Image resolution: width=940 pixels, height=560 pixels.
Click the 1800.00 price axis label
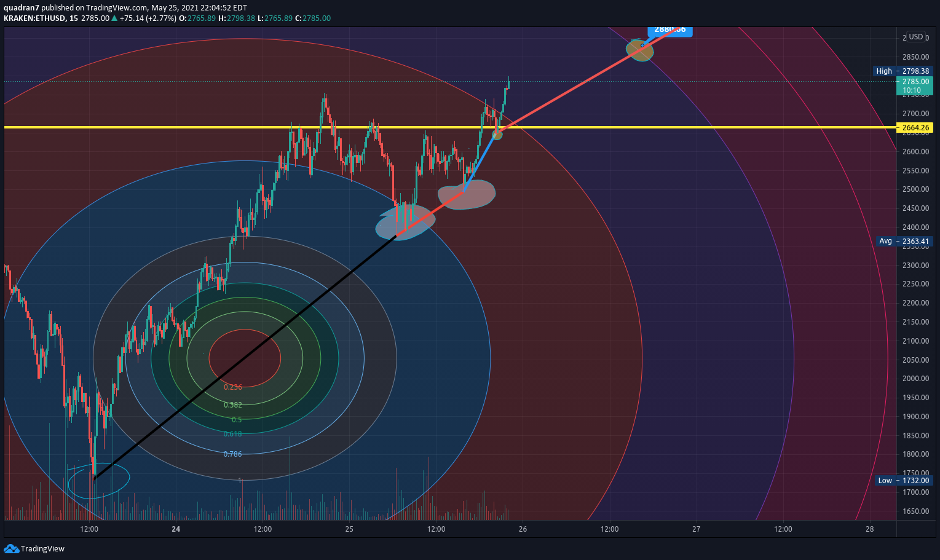click(x=915, y=454)
